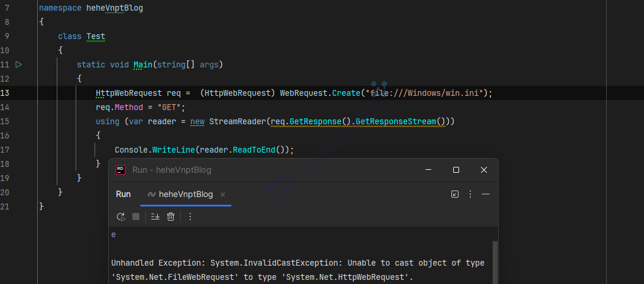
Task: Click line number 13 in the gutter
Action: (x=5, y=93)
